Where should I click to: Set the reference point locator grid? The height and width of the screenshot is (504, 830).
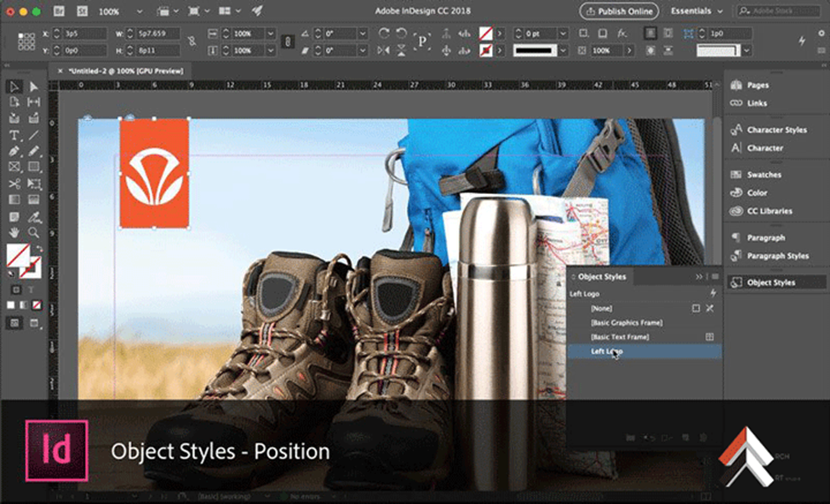click(x=26, y=41)
